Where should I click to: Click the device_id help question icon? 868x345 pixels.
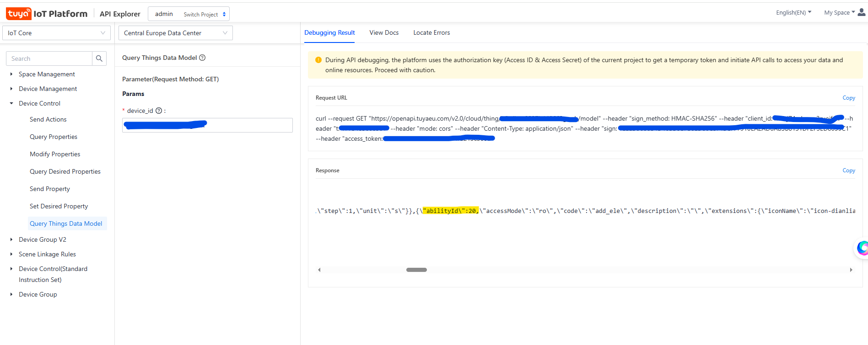tap(159, 111)
